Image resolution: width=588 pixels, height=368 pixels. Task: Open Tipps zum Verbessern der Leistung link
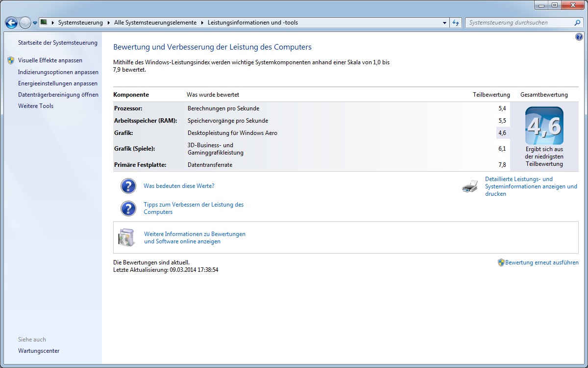pos(194,208)
